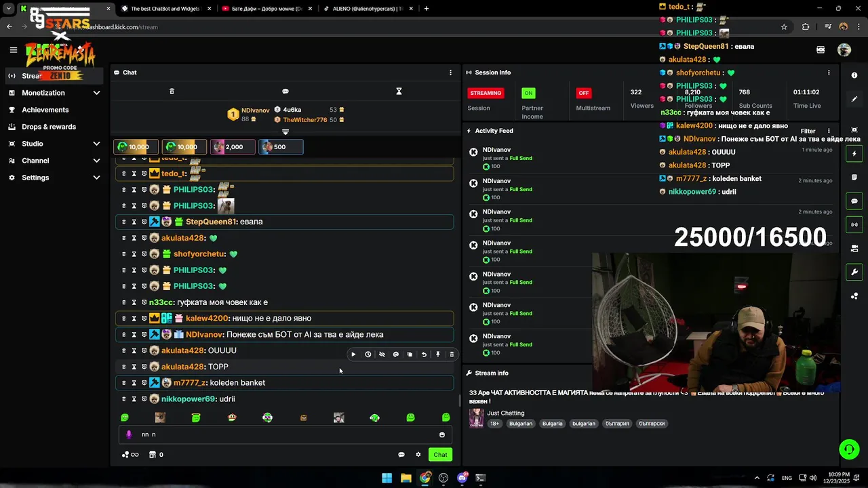Click shield icon beside akulata428 TOPP message
This screenshot has width=868, height=488.
(144, 367)
